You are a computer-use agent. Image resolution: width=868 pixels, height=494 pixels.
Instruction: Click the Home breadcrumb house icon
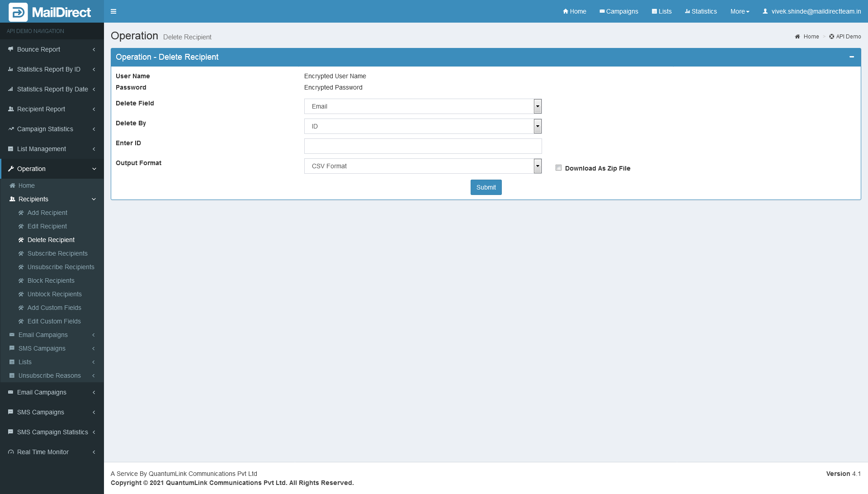click(x=797, y=37)
